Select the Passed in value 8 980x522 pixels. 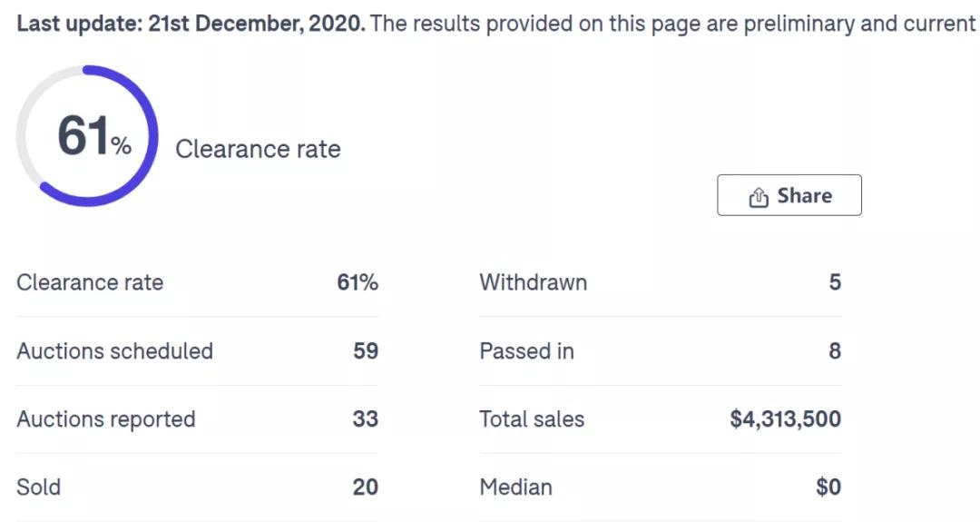click(x=835, y=350)
